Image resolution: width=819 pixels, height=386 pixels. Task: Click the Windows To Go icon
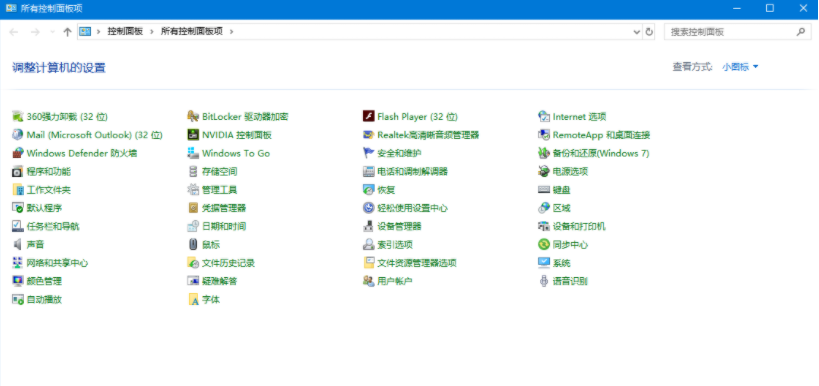(193, 153)
